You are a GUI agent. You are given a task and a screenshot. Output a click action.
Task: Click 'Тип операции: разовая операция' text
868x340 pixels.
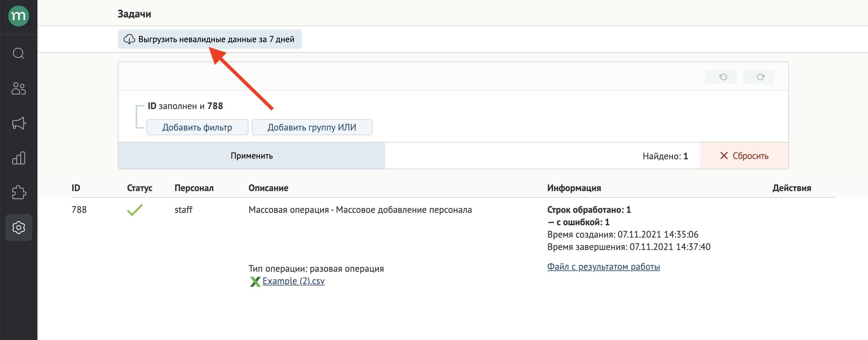(x=316, y=269)
